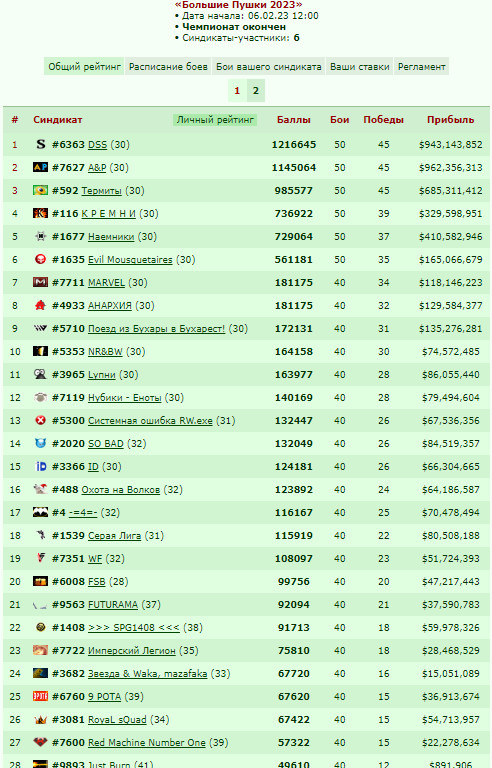Select the Ваши ставки tab

pyautogui.click(x=360, y=67)
